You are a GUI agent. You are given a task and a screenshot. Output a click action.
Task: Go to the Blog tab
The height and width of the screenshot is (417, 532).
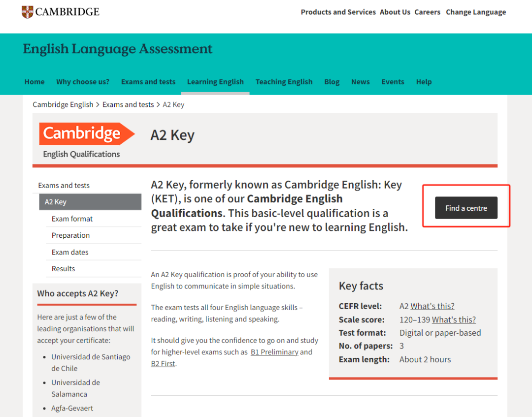pyautogui.click(x=332, y=82)
